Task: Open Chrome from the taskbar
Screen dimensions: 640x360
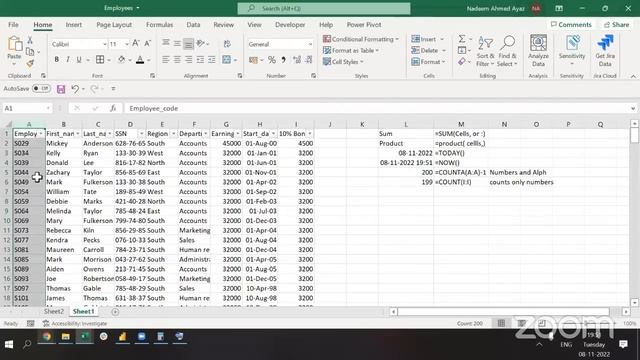Action: (x=47, y=337)
